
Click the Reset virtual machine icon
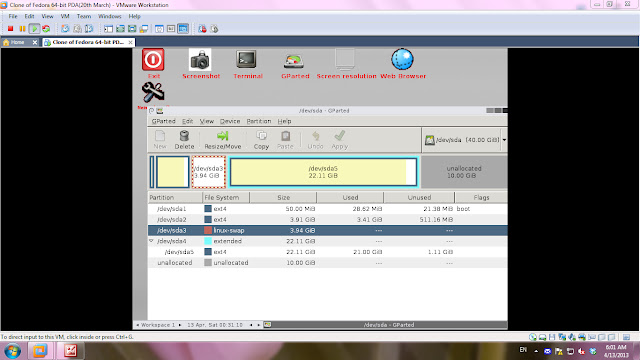tap(46, 29)
